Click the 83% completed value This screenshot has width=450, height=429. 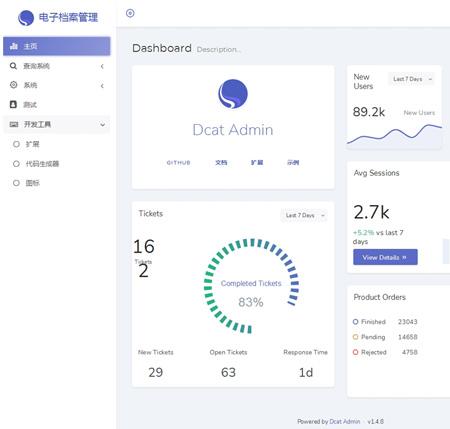(251, 302)
